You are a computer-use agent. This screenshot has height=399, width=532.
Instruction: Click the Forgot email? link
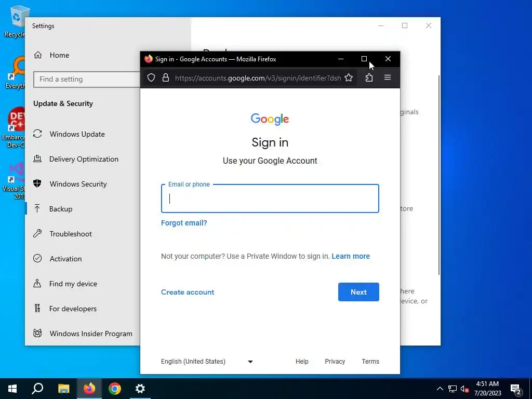click(184, 223)
